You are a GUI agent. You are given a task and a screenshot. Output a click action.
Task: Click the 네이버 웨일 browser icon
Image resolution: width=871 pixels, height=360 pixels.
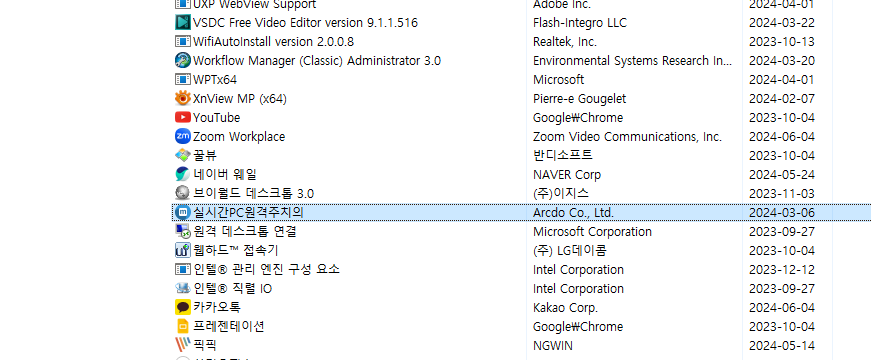[x=182, y=174]
